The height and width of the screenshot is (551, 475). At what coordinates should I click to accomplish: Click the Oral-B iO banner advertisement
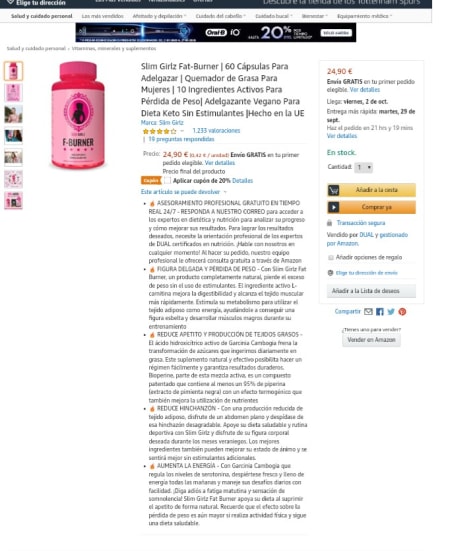(x=216, y=33)
